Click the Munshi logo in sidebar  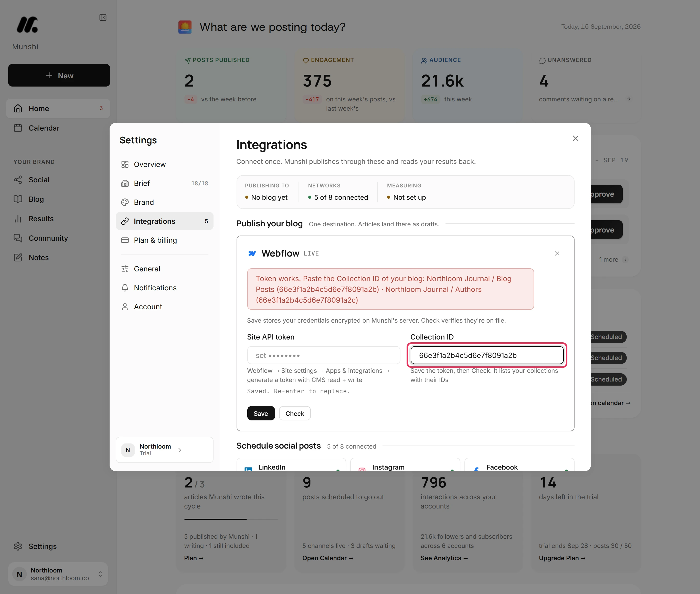[27, 25]
